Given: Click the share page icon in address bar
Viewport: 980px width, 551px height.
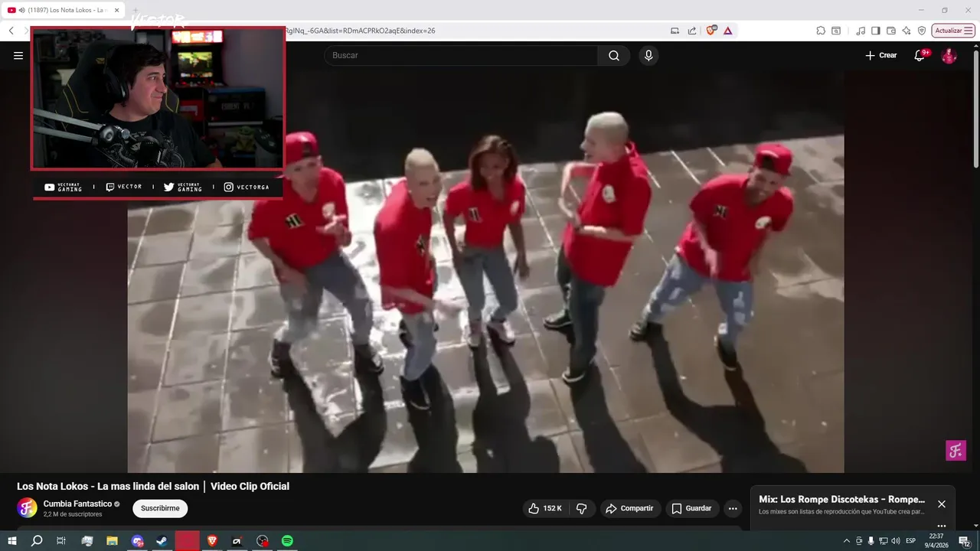Looking at the screenshot, I should click(692, 31).
